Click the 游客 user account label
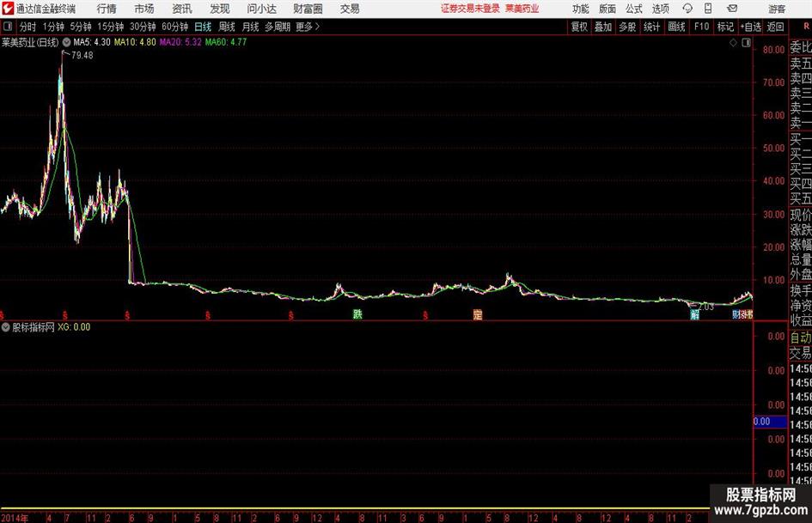This screenshot has height=523, width=812. 777,9
